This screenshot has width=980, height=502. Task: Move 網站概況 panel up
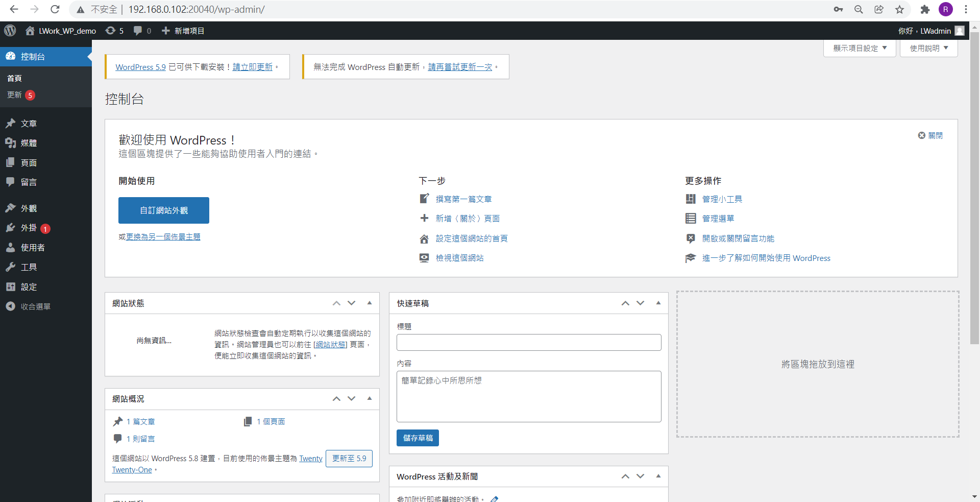point(336,398)
